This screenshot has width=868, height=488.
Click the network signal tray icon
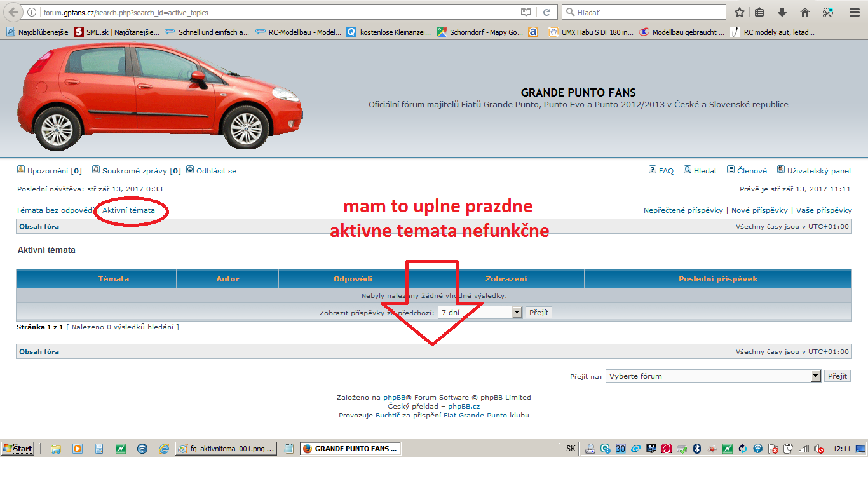(804, 449)
